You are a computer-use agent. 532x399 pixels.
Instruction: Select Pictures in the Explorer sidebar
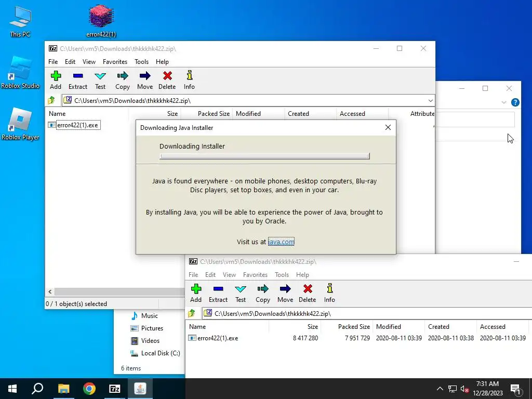tap(147, 328)
